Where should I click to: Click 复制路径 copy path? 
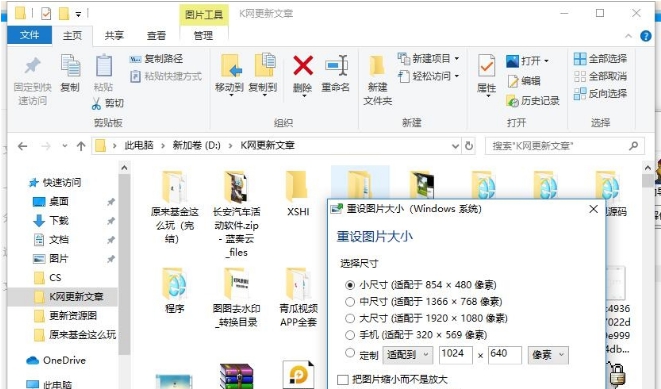pos(156,59)
